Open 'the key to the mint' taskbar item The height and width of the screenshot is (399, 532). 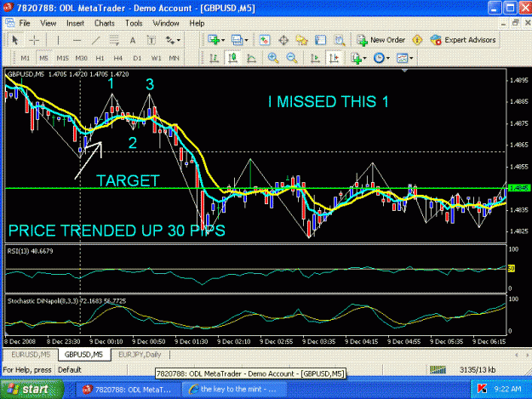tap(234, 389)
